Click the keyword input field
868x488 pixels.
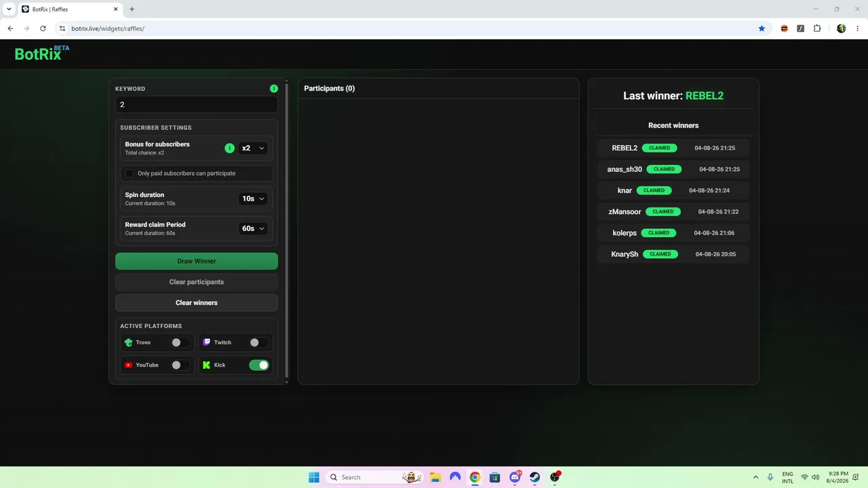197,104
